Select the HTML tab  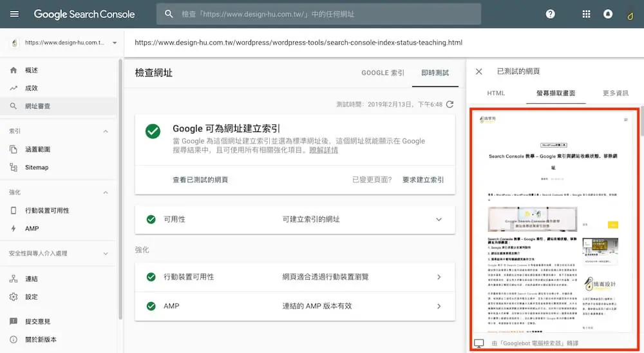coord(496,93)
